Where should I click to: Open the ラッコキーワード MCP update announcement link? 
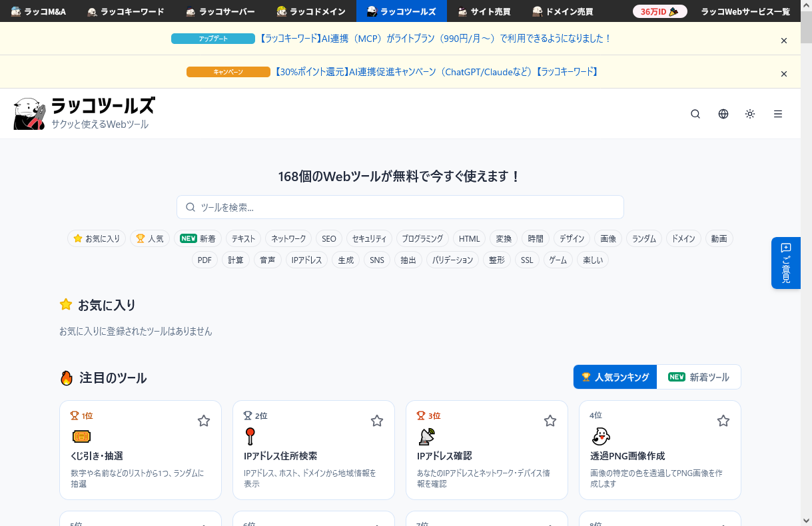click(x=435, y=39)
